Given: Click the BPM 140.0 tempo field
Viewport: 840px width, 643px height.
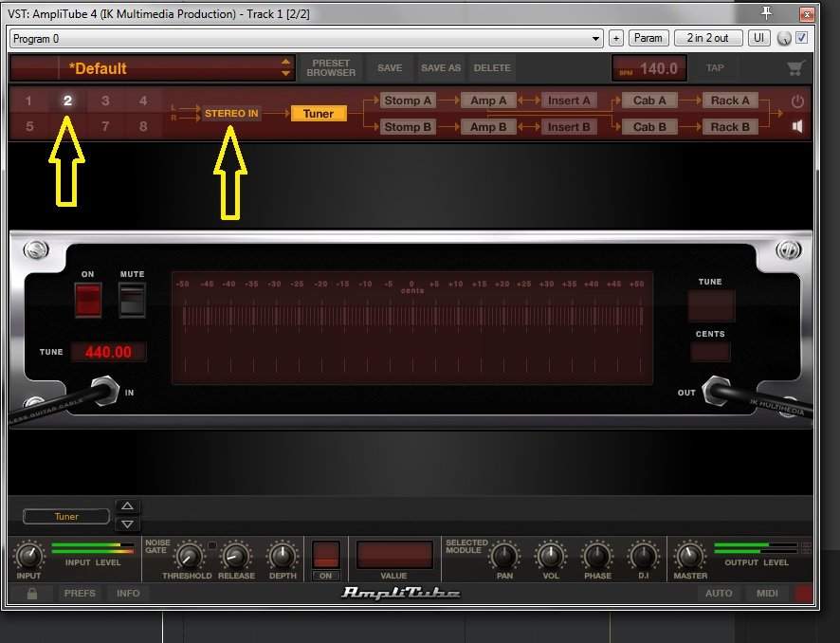Looking at the screenshot, I should 649,68.
